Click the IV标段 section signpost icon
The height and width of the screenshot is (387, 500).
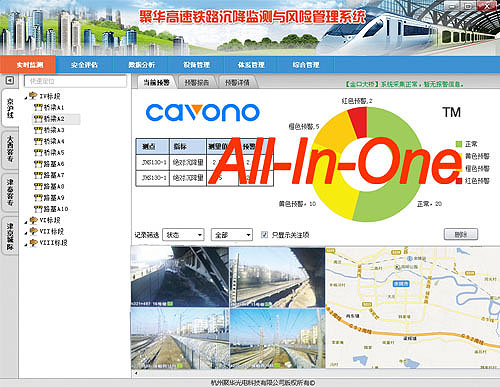[33, 96]
